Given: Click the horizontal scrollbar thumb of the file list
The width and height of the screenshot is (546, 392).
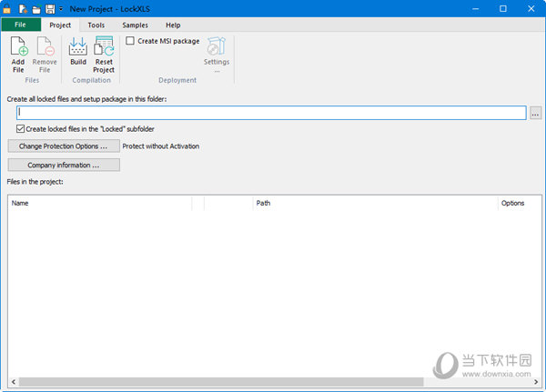Looking at the screenshot, I should (x=221, y=382).
